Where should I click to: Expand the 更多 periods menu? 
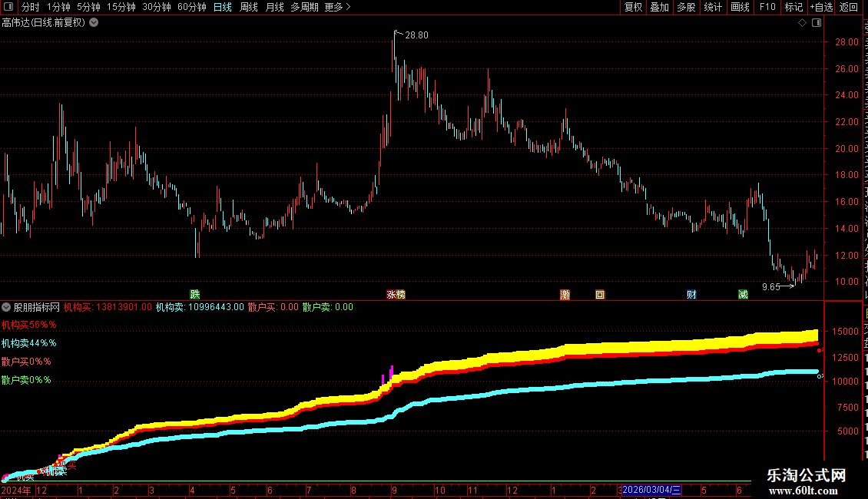(x=337, y=7)
